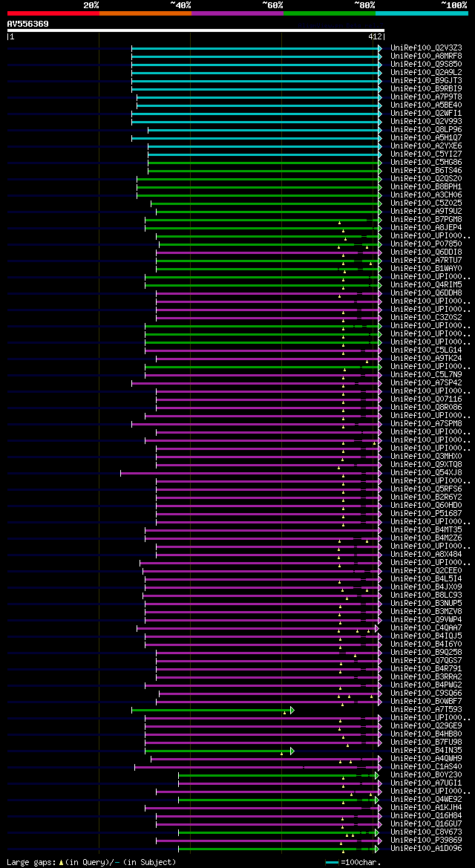Screen dimensions: 475x868
Task: Select hit UniRef100_Q2CEE0
Action: 426,571
